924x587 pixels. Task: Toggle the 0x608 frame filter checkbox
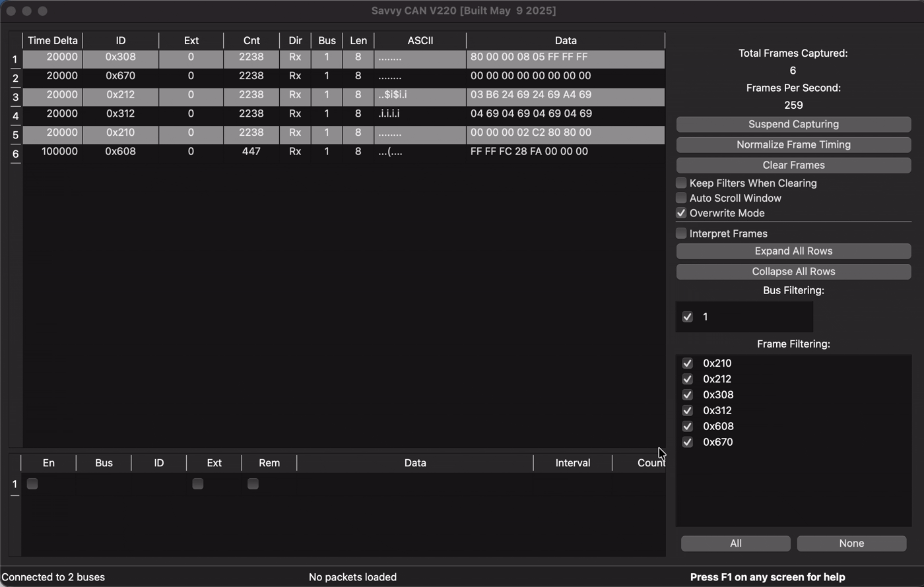click(x=687, y=427)
